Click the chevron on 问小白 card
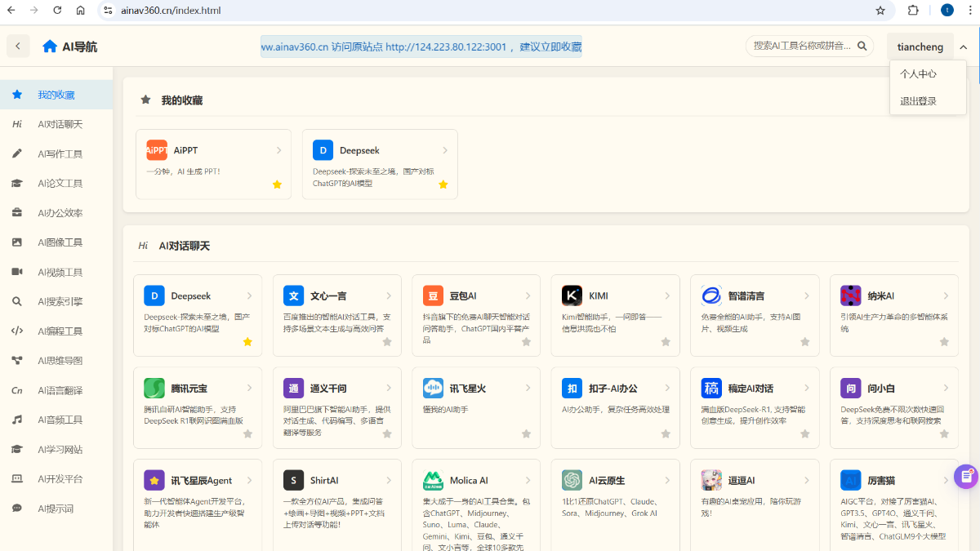Screen dimensions: 980x551 coord(946,388)
